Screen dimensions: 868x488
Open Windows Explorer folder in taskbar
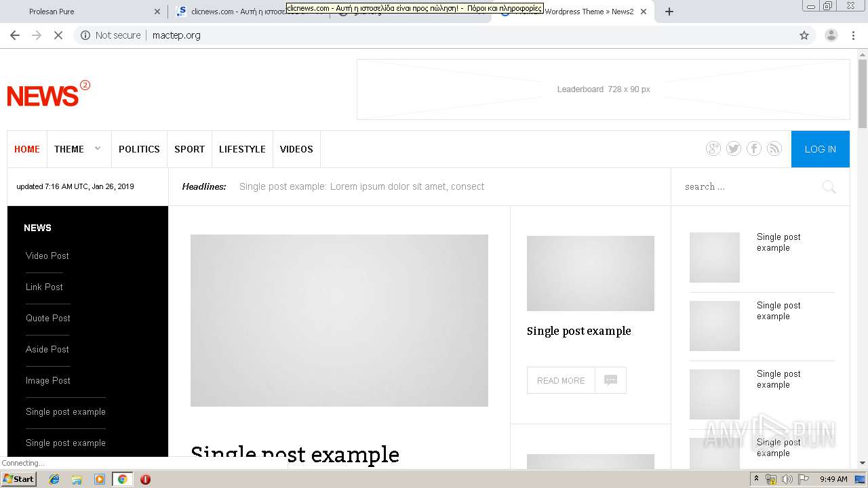(77, 479)
